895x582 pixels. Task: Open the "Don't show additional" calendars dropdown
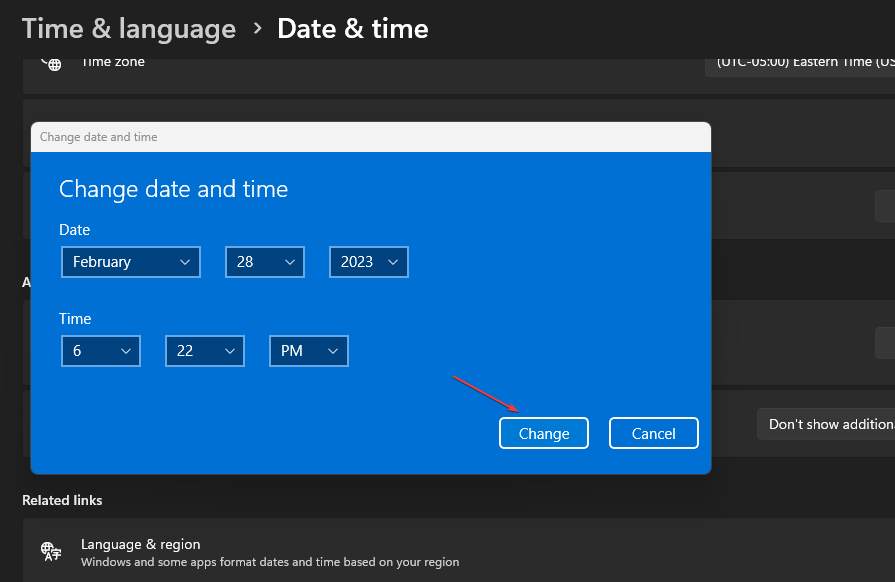(826, 424)
